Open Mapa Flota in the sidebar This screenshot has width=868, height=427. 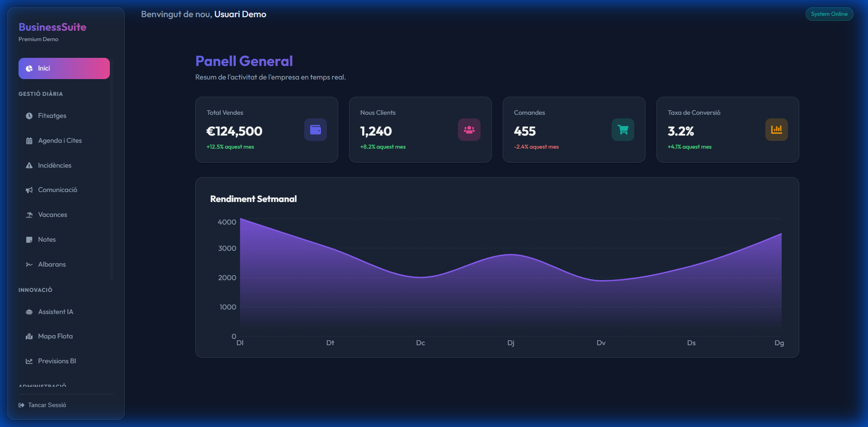click(x=55, y=336)
